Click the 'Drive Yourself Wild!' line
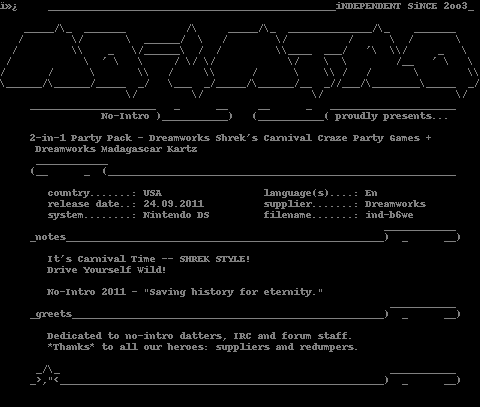 [106, 270]
